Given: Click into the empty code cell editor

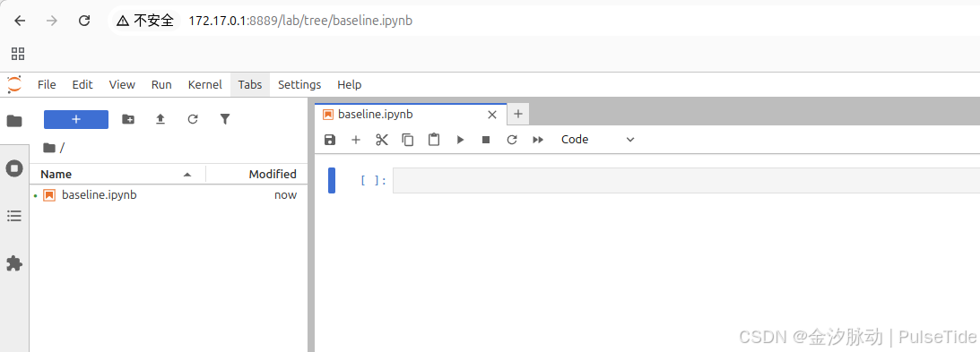Looking at the screenshot, I should pyautogui.click(x=686, y=180).
